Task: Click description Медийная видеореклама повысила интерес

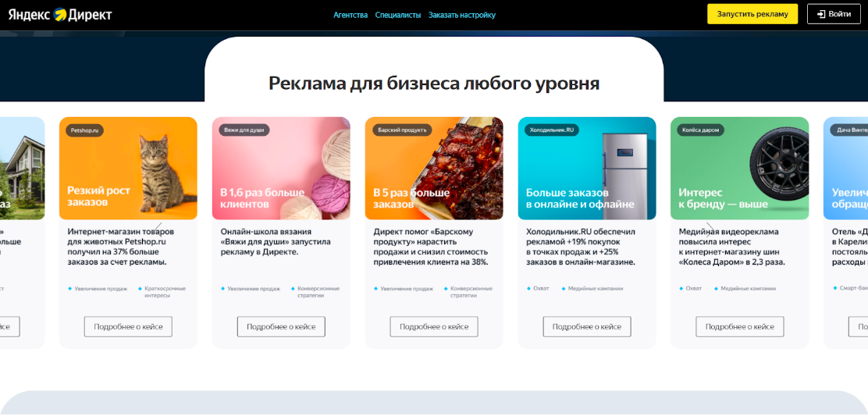Action: tap(732, 247)
